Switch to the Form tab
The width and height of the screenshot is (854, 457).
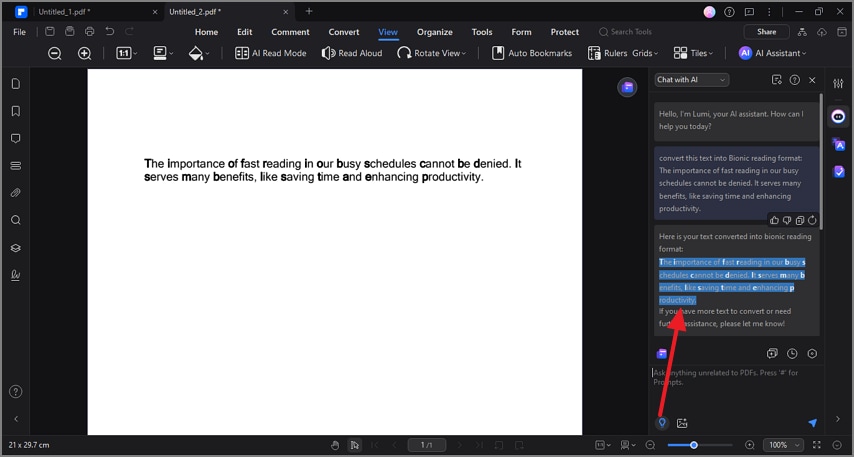point(521,32)
